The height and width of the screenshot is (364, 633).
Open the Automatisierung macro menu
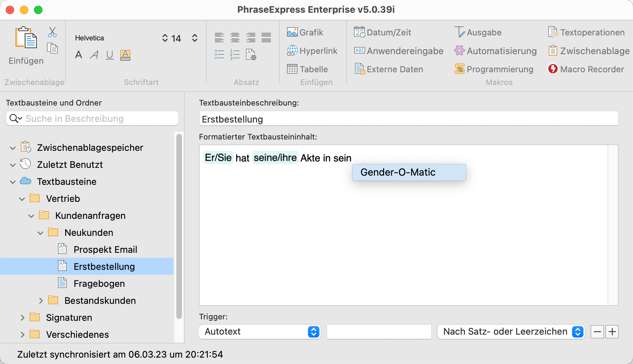tap(496, 51)
